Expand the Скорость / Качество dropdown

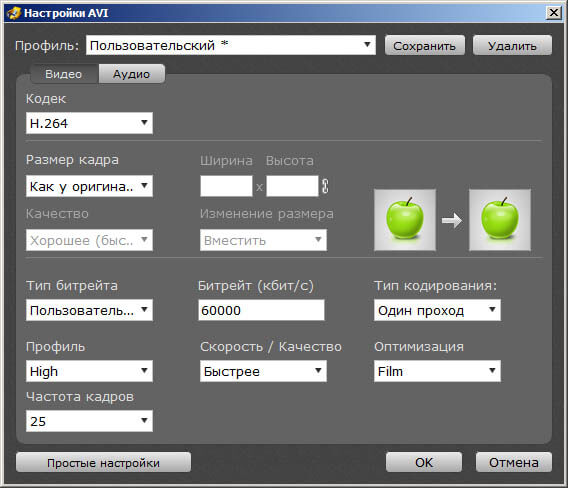pyautogui.click(x=263, y=371)
